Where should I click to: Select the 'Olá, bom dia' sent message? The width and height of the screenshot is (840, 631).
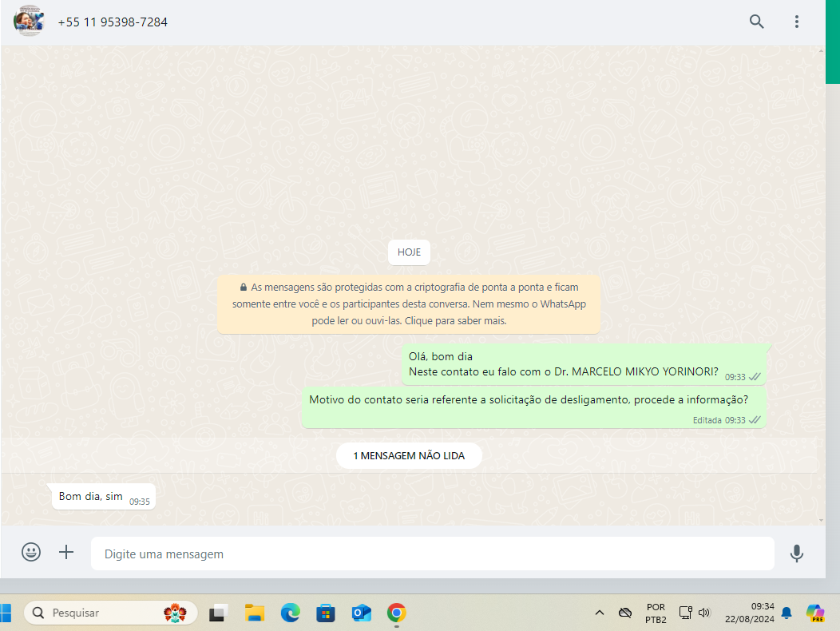coord(584,364)
